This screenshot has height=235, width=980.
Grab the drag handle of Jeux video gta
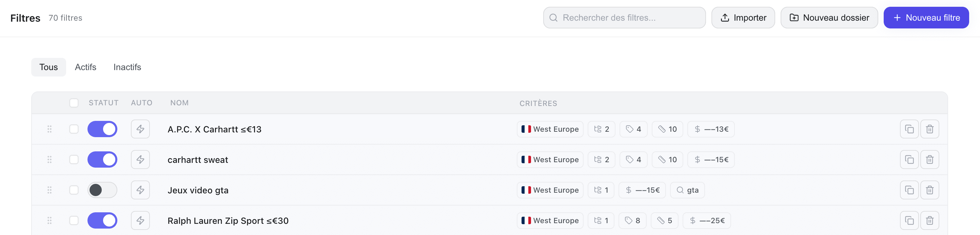click(x=50, y=190)
